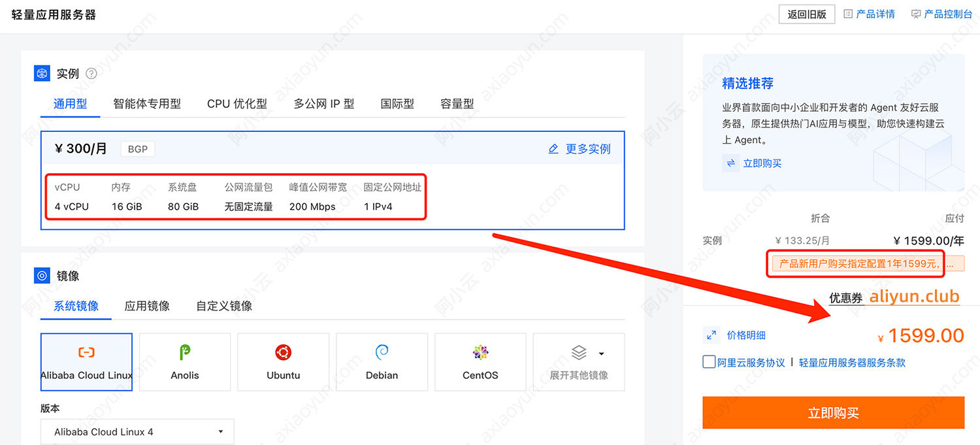Switch to 容量型 tab
Viewport: 980px width, 445px height.
[457, 103]
